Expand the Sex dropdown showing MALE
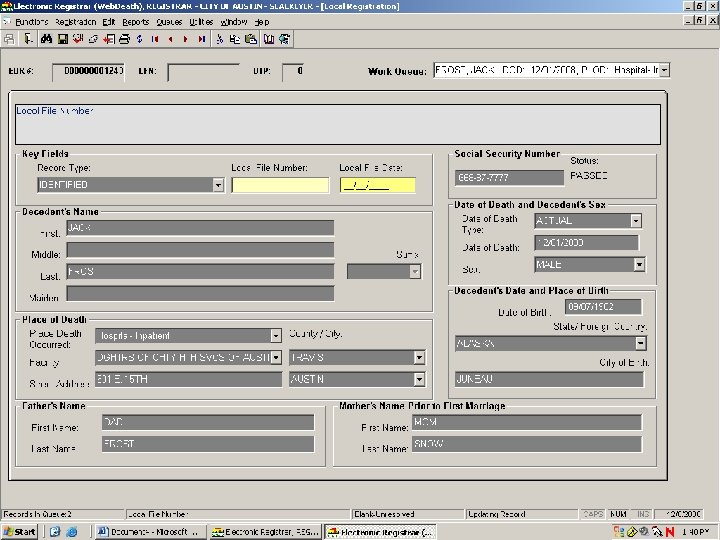The width and height of the screenshot is (720, 540). tap(639, 264)
